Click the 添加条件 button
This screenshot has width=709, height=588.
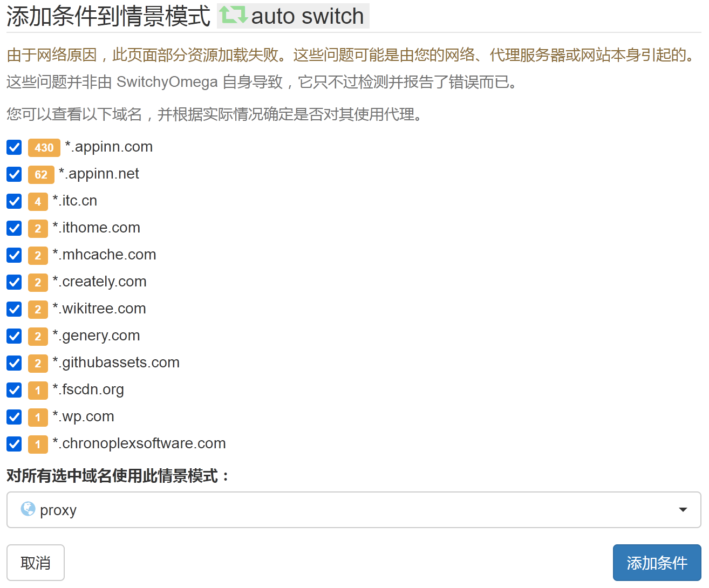(657, 563)
